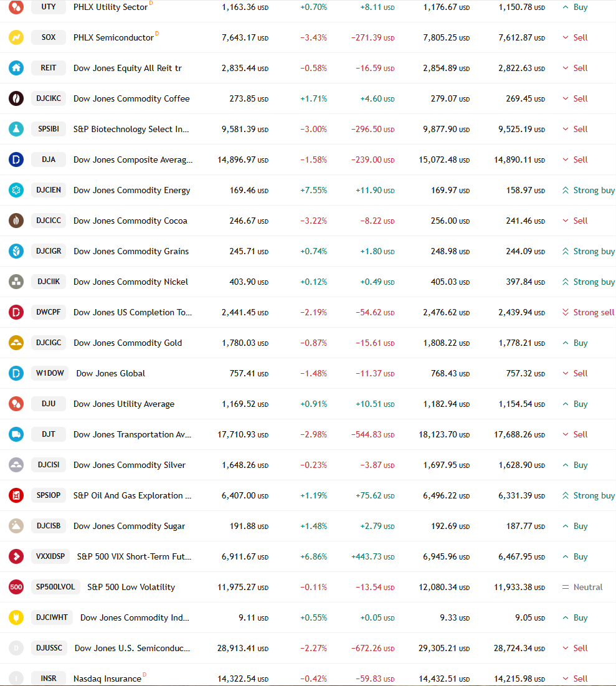Open the DJCIEN ticker badge
This screenshot has width=616, height=686.
49,190
